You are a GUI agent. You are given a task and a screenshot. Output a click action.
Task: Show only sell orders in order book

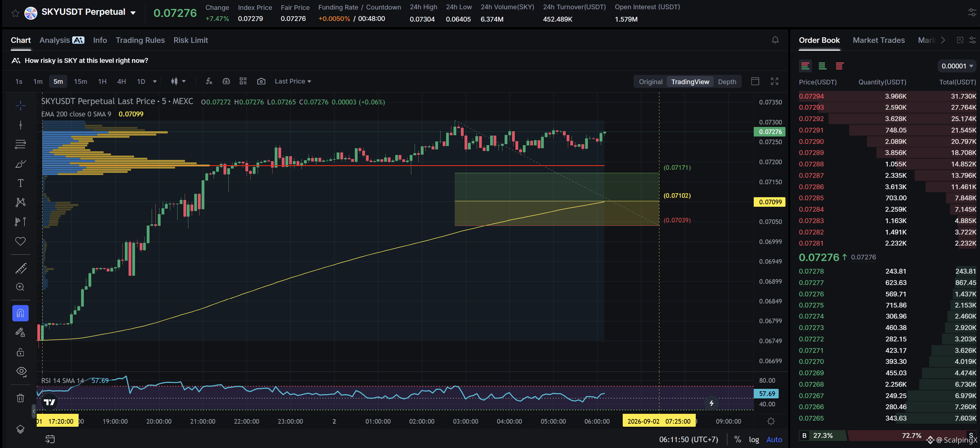839,66
